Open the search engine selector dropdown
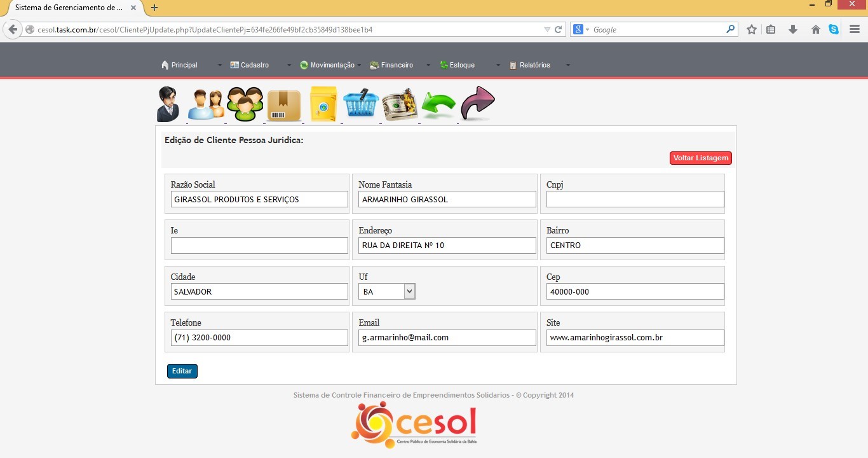This screenshot has height=458, width=868. (x=581, y=30)
